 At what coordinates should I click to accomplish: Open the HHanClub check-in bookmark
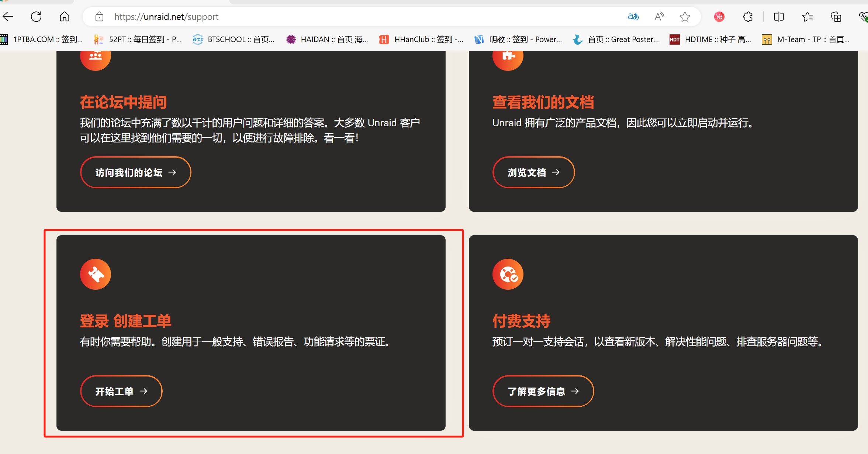pyautogui.click(x=421, y=39)
